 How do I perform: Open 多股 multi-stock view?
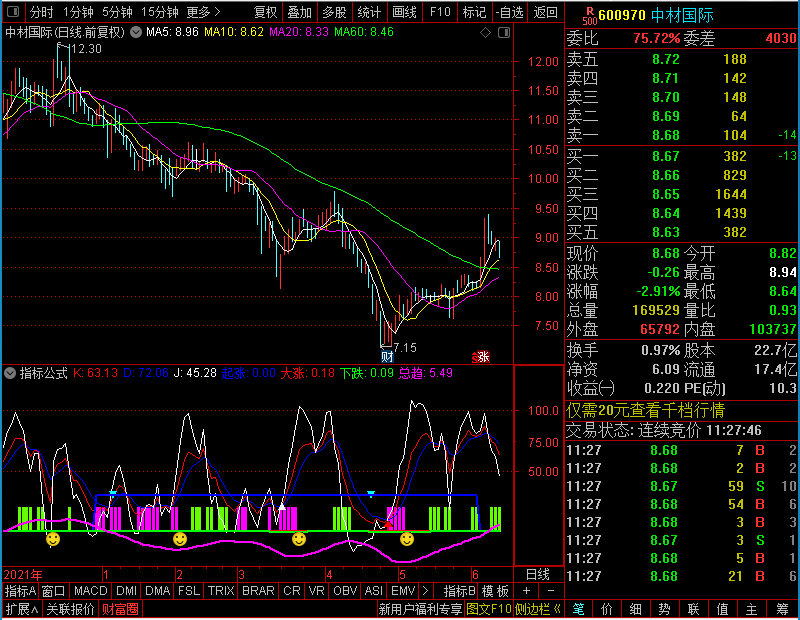coord(335,12)
